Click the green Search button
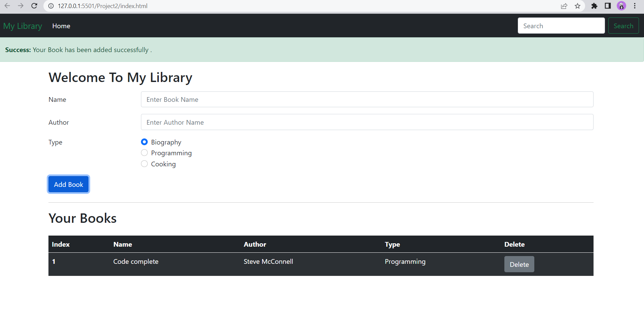 pyautogui.click(x=623, y=26)
